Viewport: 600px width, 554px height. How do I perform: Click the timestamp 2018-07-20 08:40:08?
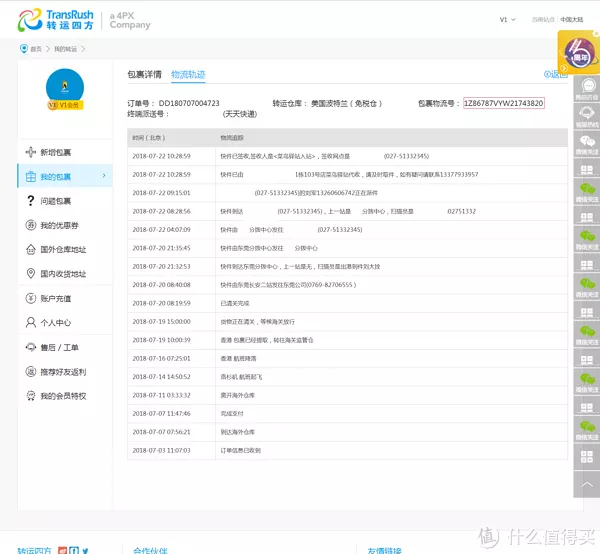pos(161,285)
